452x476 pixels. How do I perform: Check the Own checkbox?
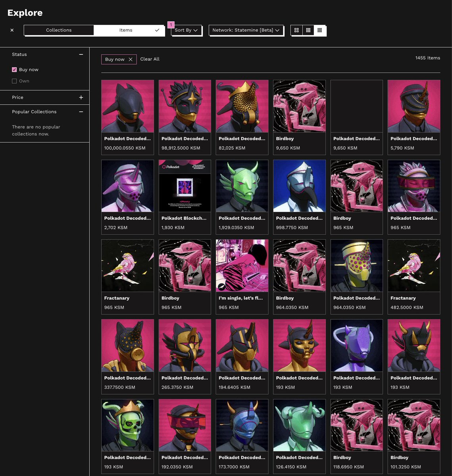(14, 81)
